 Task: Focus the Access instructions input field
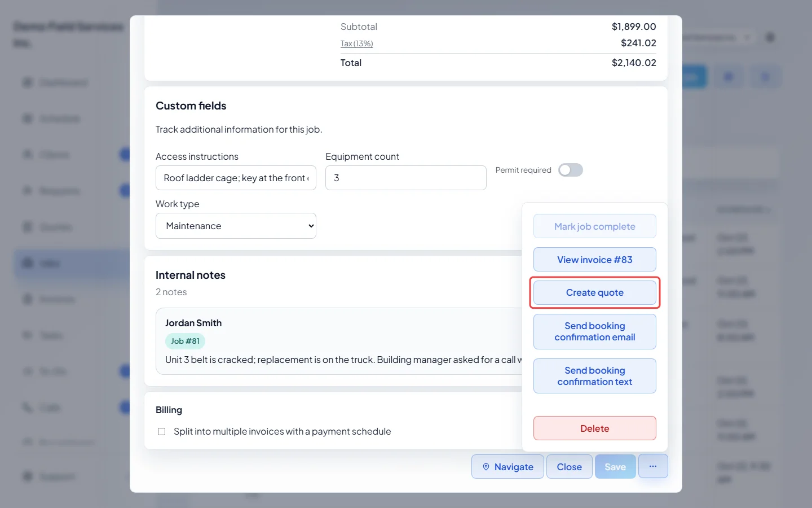236,178
